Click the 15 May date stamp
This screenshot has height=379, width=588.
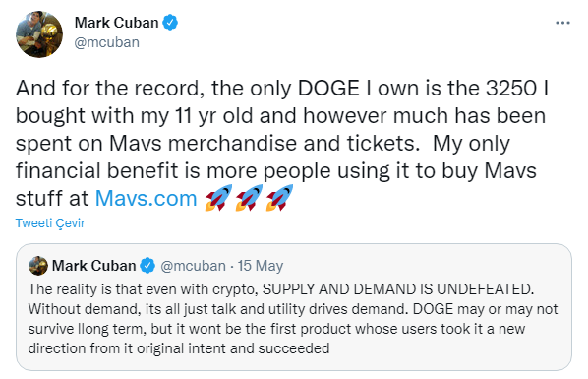coord(261,266)
